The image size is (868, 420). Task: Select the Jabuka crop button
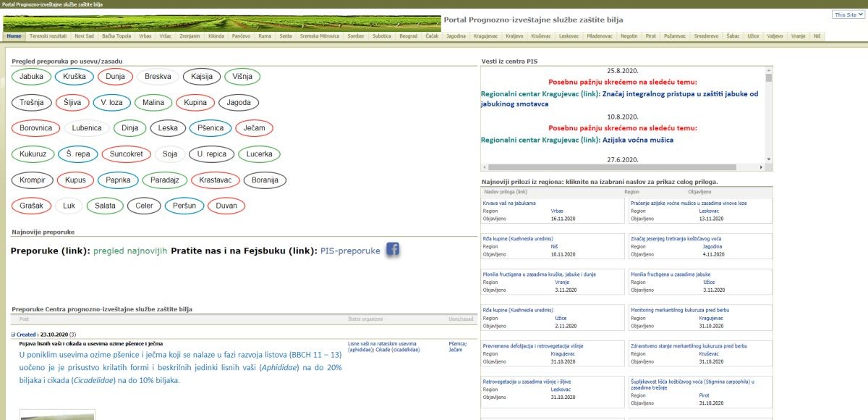(32, 76)
